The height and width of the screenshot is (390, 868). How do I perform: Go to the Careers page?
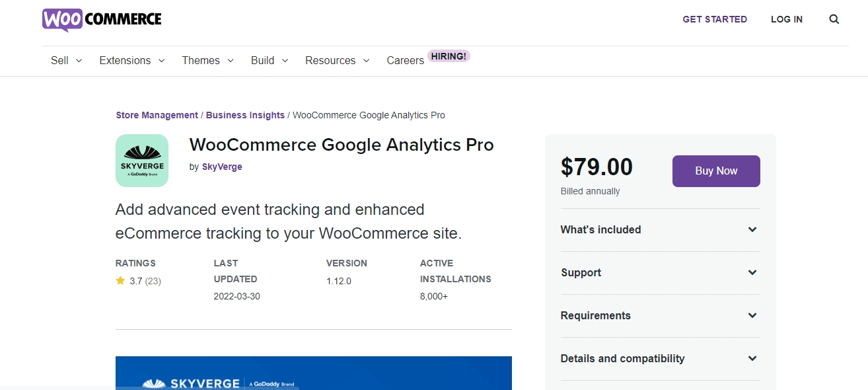pos(405,60)
